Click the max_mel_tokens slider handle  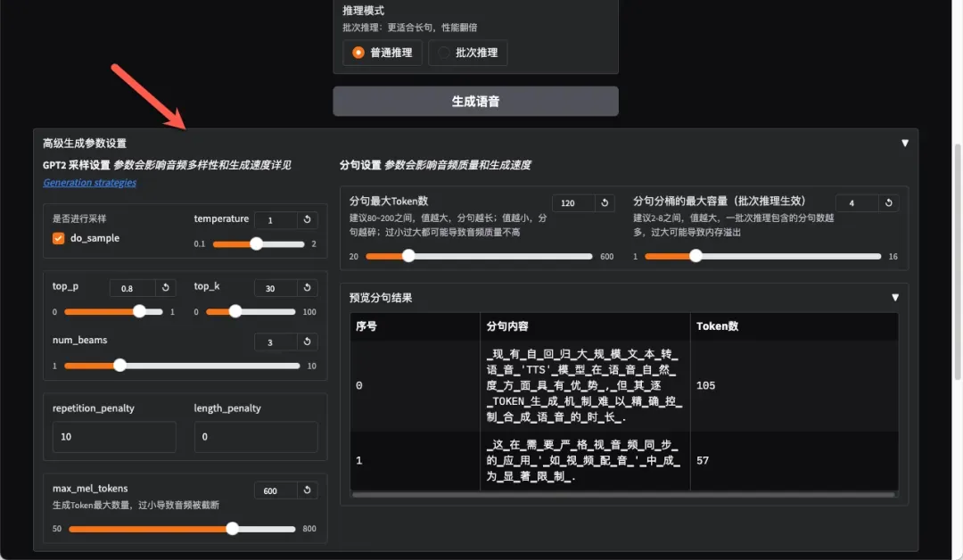pos(233,529)
